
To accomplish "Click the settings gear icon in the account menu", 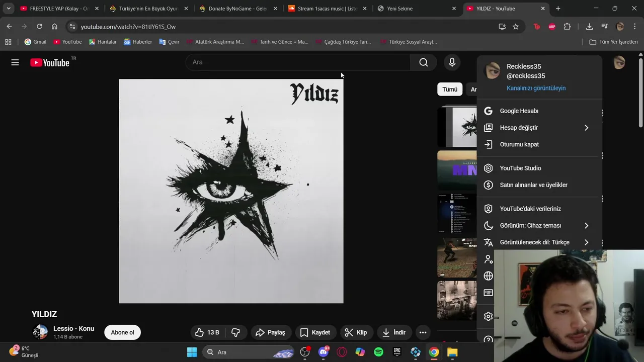I will [488, 316].
